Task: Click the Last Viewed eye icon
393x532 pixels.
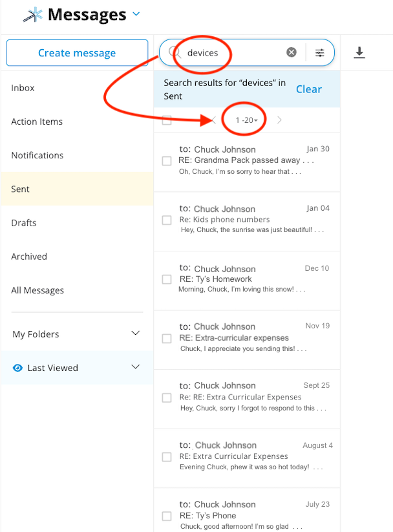Action: click(17, 368)
